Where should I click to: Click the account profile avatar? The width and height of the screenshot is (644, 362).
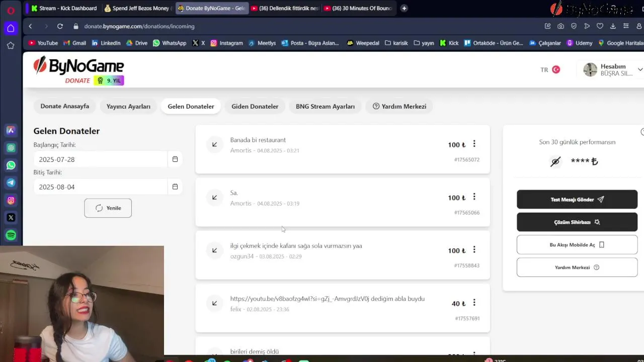590,69
